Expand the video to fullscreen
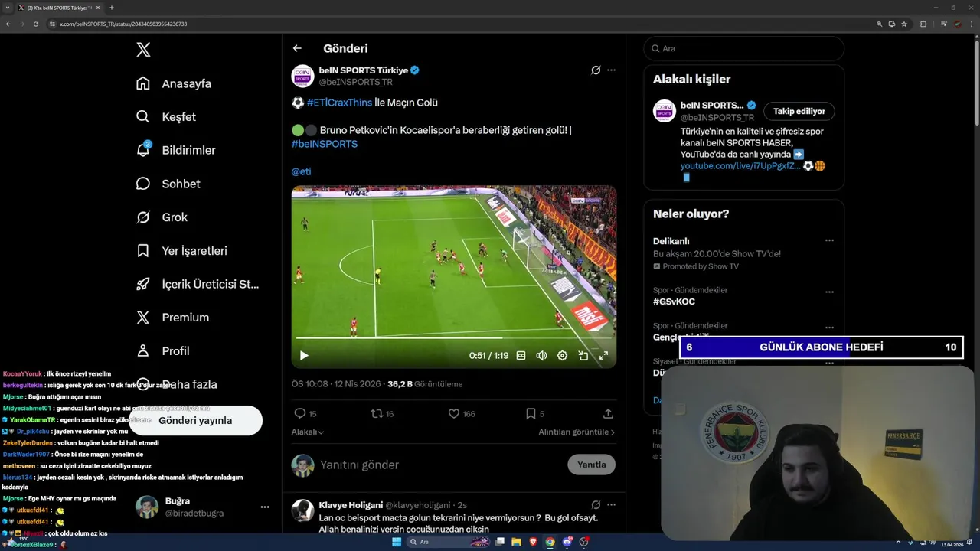The width and height of the screenshot is (980, 551). click(x=603, y=356)
